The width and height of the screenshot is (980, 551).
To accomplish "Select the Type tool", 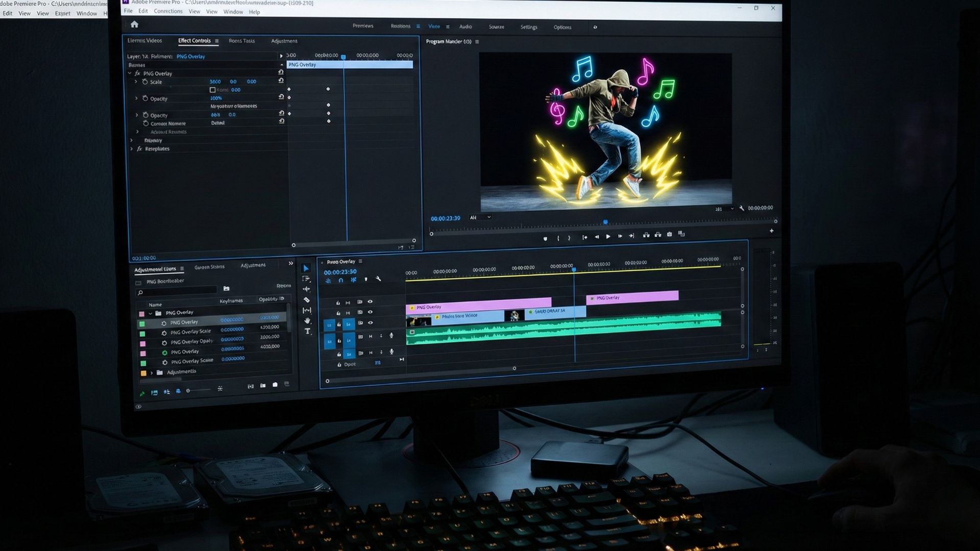I will pyautogui.click(x=307, y=332).
